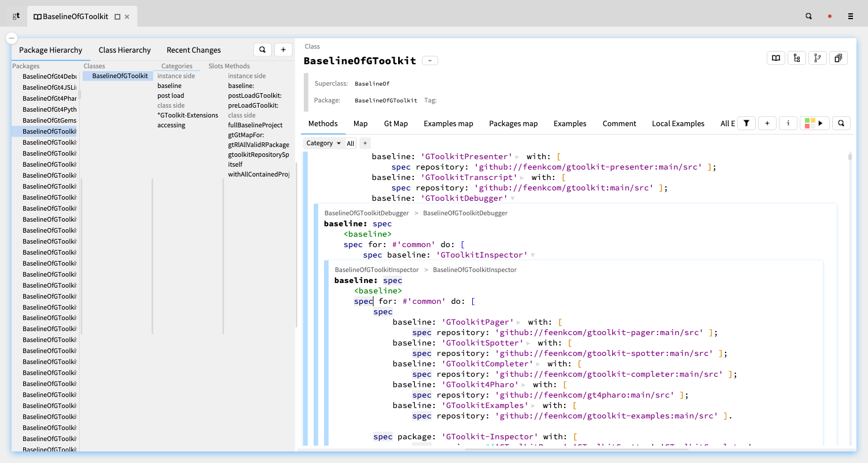Viewport: 868px width, 463px height.
Task: Click the filter funnel icon
Action: [746, 123]
